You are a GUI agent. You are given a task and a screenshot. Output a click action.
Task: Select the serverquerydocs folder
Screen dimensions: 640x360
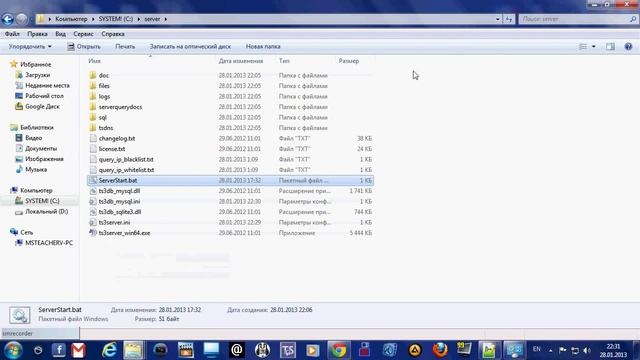point(120,107)
